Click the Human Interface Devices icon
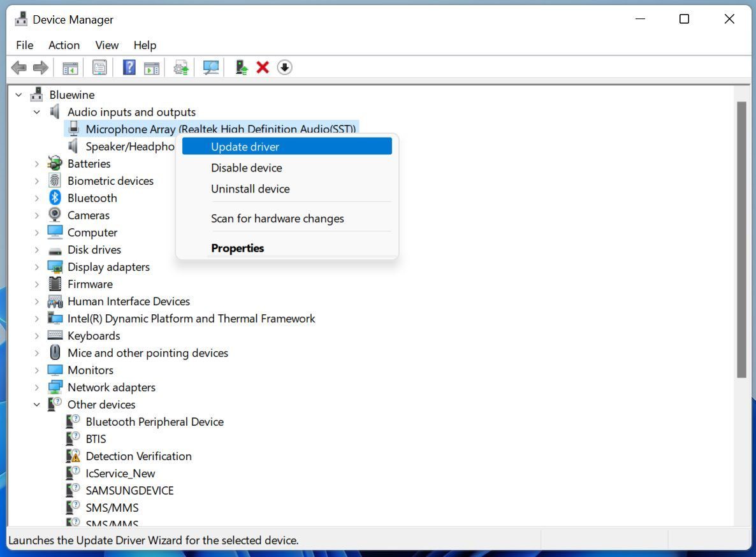Screen dimensions: 756x557 55,301
